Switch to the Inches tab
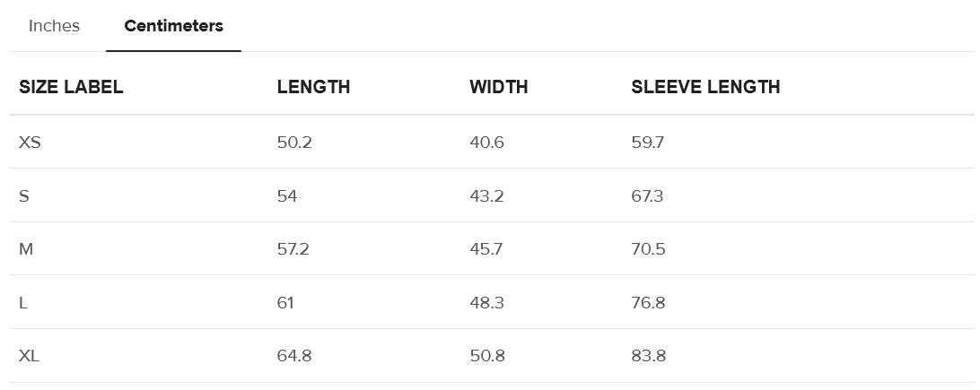The width and height of the screenshot is (980, 390). 54,26
